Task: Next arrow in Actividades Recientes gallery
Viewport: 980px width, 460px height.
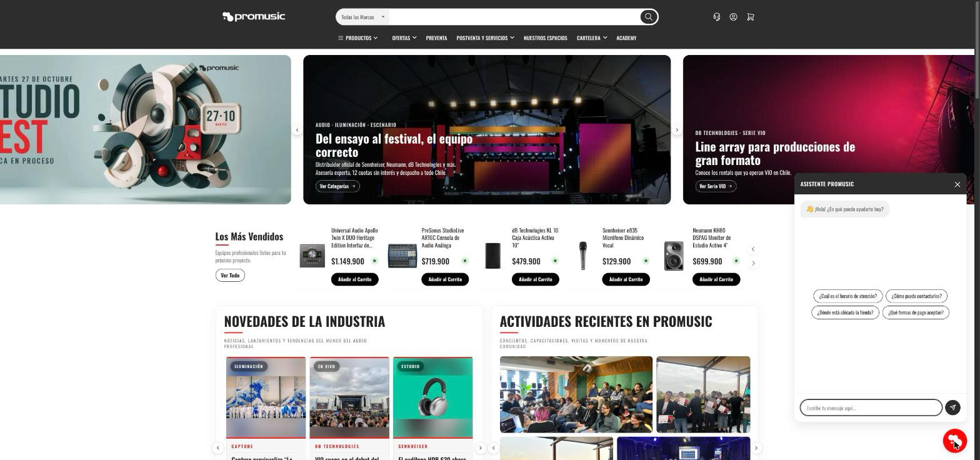Action: coord(756,447)
